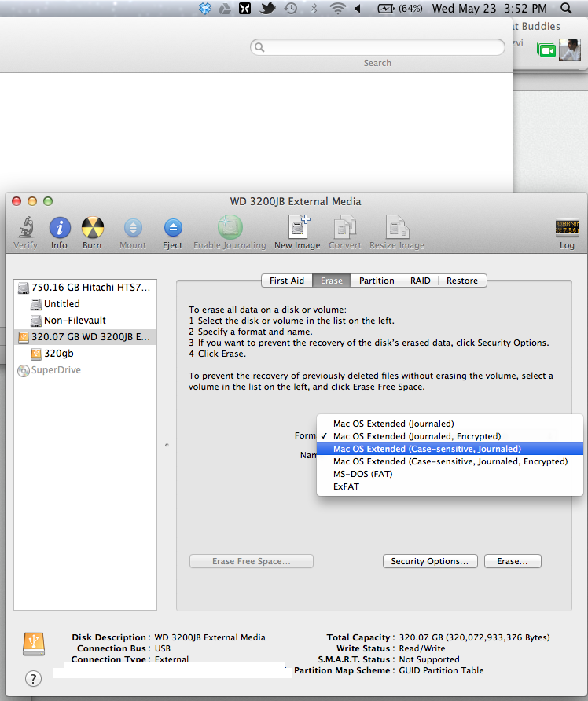Click the Twitter bird menu bar icon

pos(267,8)
